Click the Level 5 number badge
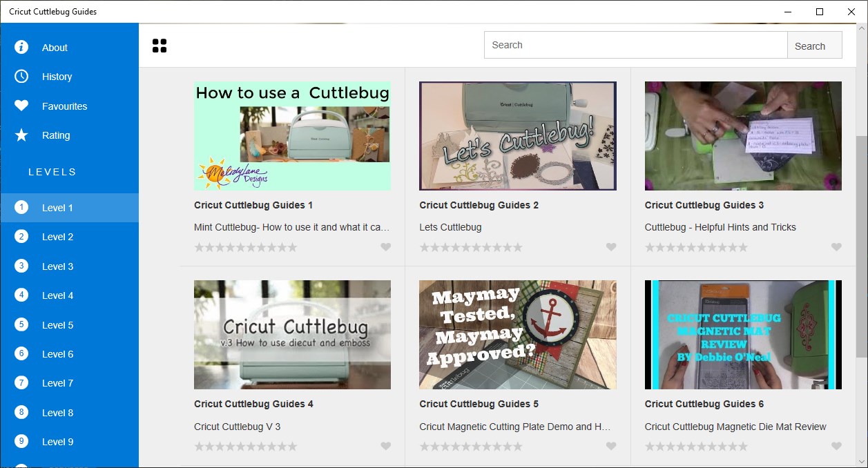Viewport: 868px width, 468px height. click(21, 324)
